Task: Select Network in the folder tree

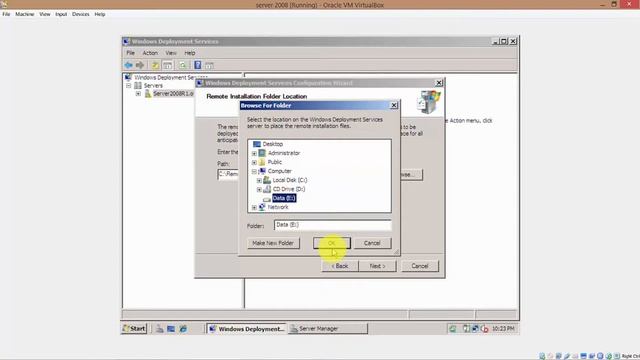Action: [278, 207]
